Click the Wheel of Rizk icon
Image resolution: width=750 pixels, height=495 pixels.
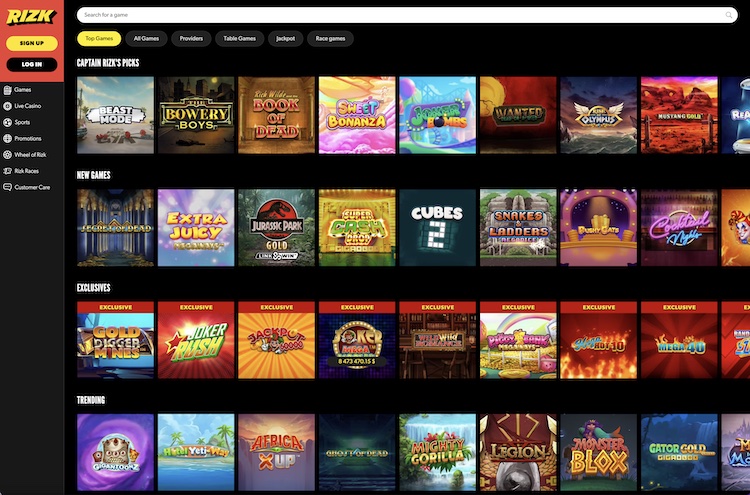pyautogui.click(x=7, y=155)
